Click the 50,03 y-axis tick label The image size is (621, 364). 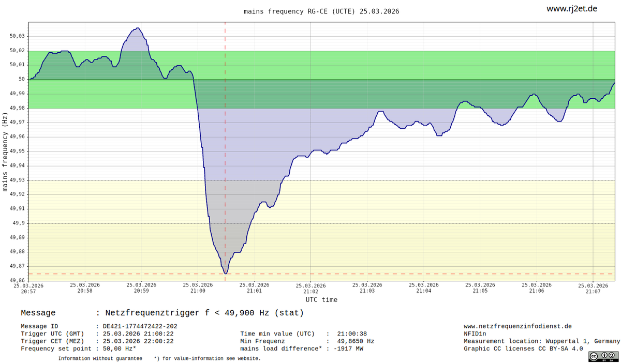click(x=17, y=36)
